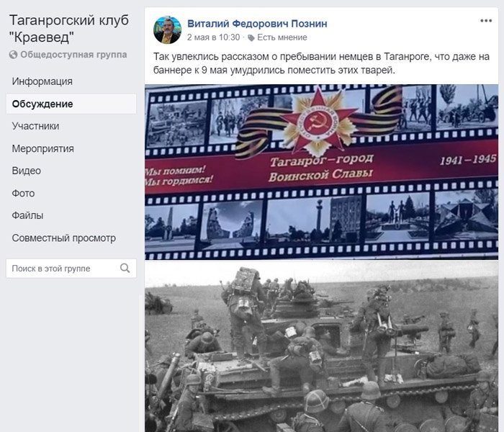Open the Taganrog banner photo
504x432 pixels.
321,172
